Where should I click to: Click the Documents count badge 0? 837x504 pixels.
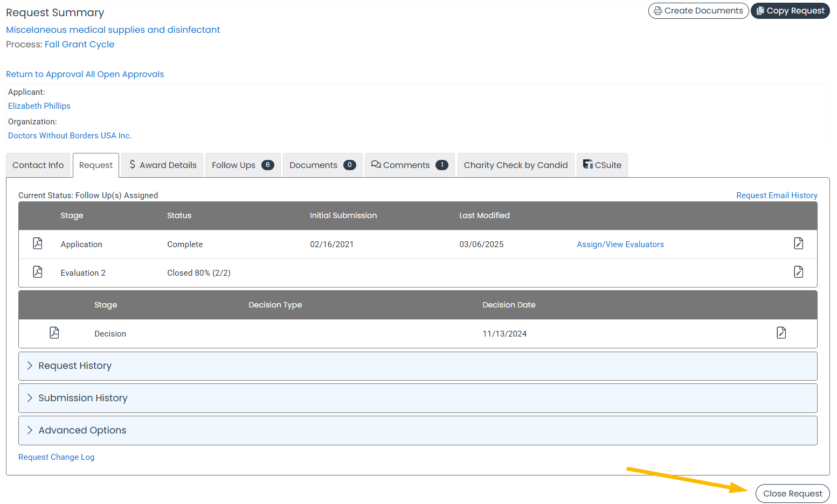point(350,165)
